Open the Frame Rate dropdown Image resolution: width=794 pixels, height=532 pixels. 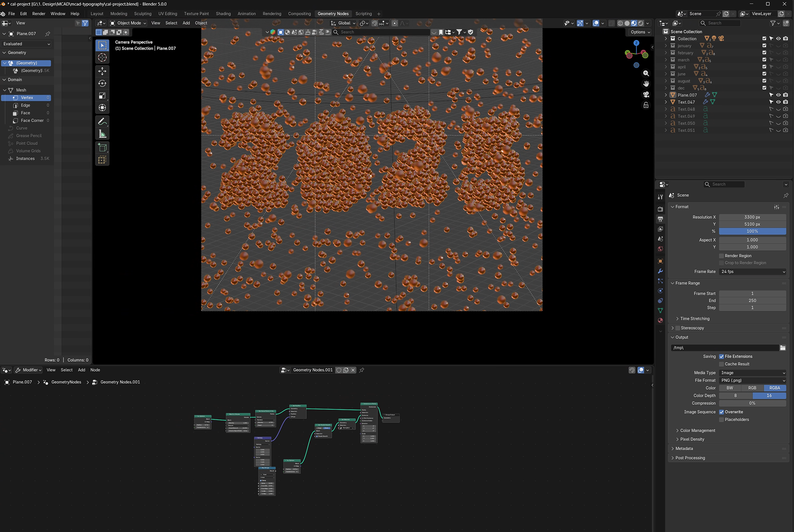[x=753, y=272]
